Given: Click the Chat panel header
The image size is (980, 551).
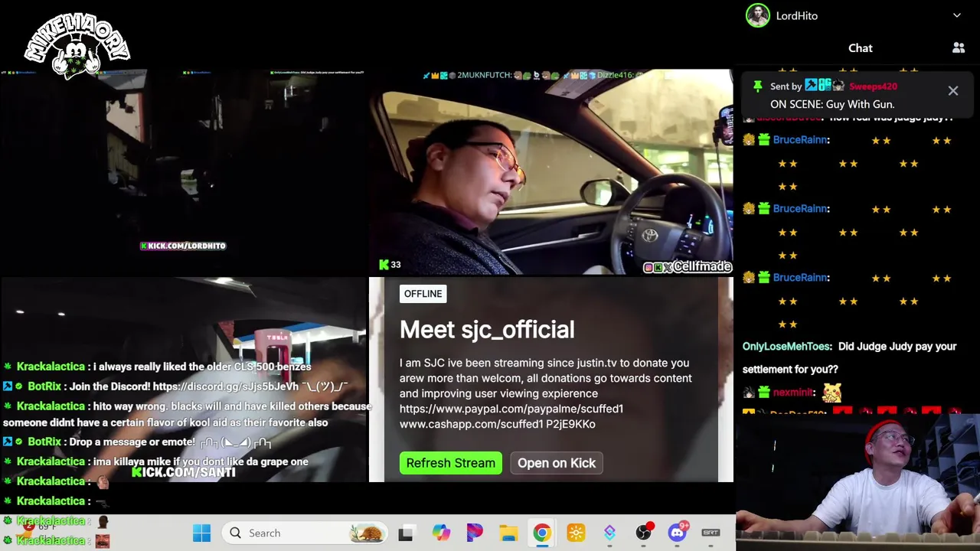Looking at the screenshot, I should click(x=860, y=48).
